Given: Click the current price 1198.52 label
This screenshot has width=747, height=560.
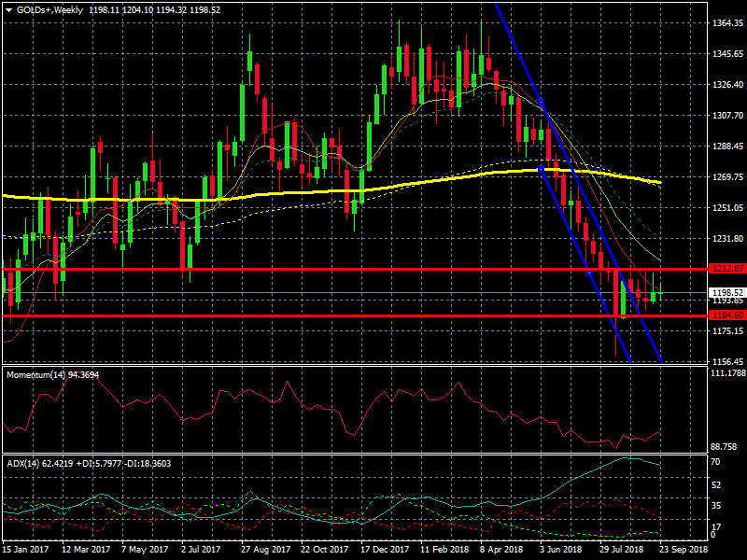Looking at the screenshot, I should [726, 292].
